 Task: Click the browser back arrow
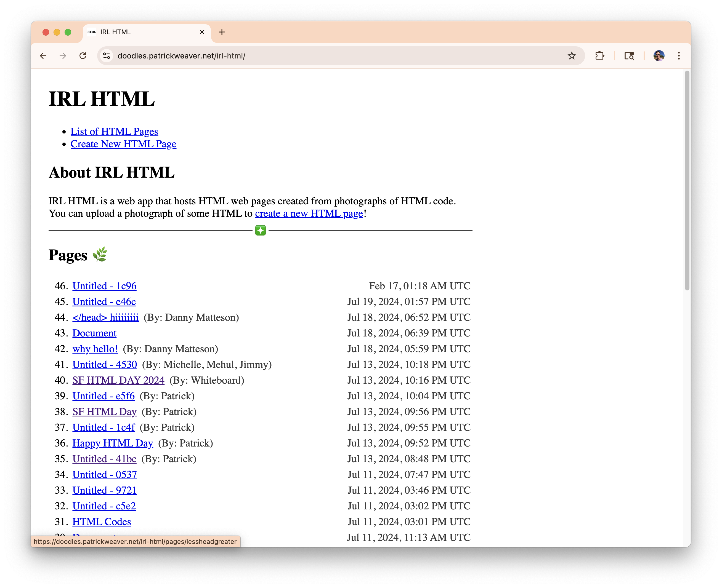coord(43,56)
